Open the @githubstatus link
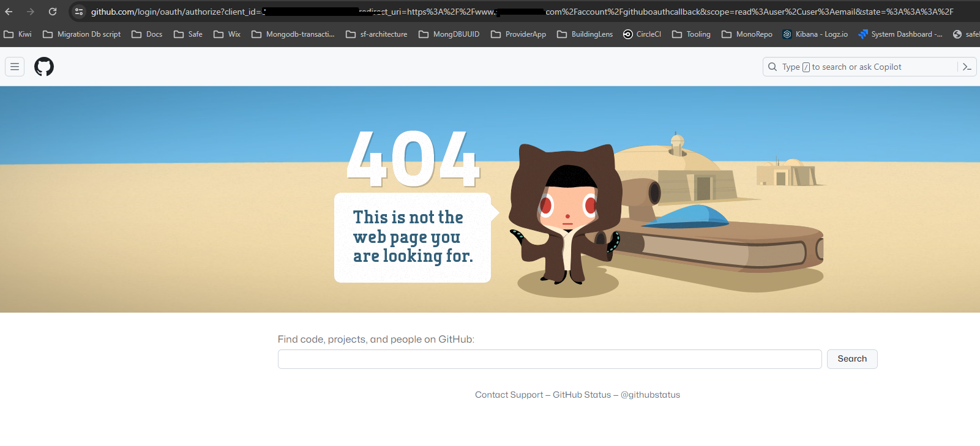Viewport: 980px width, 446px height. tap(650, 395)
